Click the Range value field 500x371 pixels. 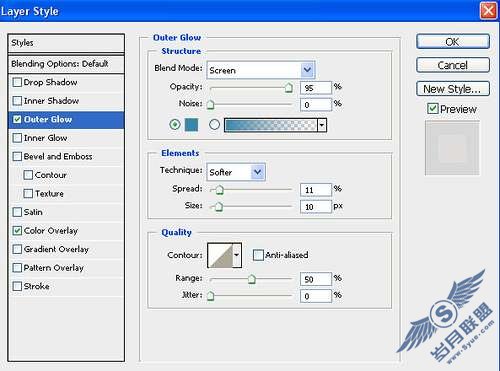pos(316,279)
